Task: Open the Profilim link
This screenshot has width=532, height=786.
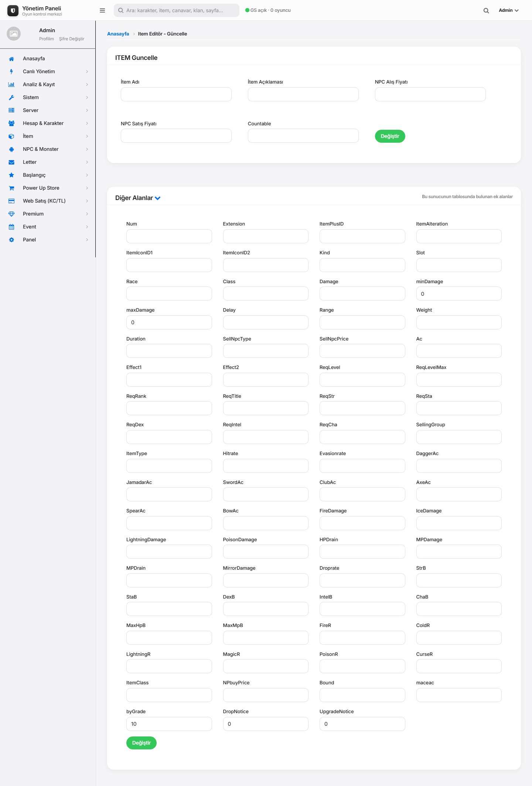Action: click(x=47, y=39)
